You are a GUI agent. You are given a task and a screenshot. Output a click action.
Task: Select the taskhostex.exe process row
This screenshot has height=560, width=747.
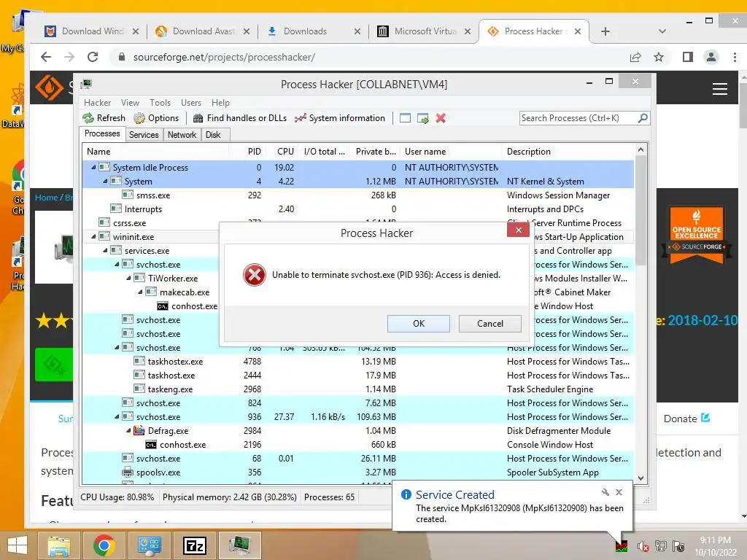pos(357,362)
